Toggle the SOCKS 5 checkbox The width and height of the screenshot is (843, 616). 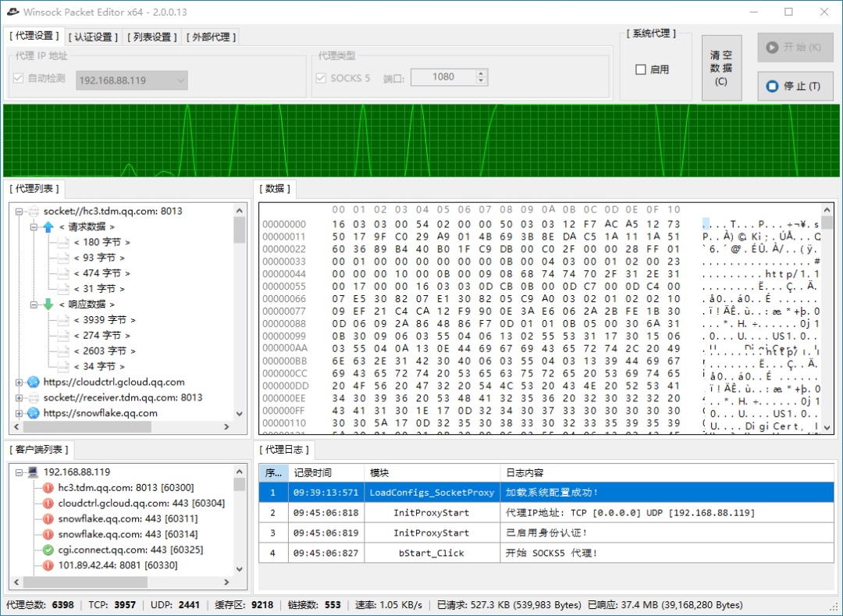pos(322,77)
